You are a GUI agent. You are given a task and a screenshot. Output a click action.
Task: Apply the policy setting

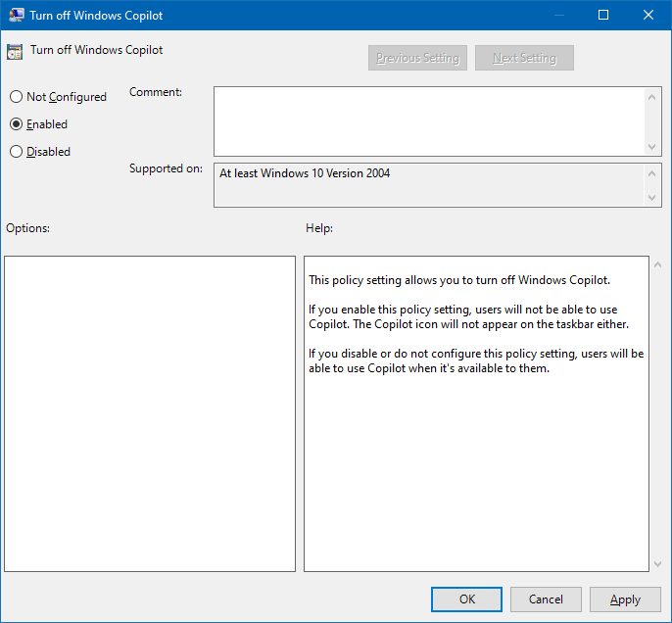(625, 599)
